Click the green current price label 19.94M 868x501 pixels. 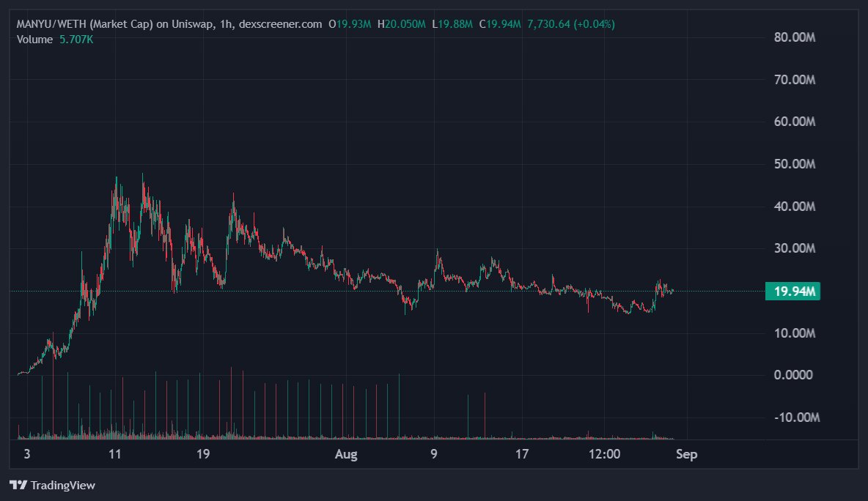pos(792,292)
